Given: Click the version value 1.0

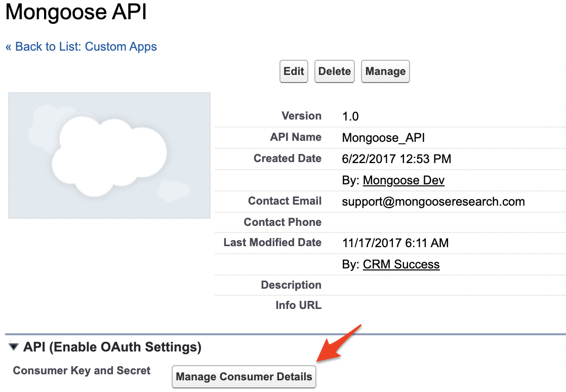Looking at the screenshot, I should (x=350, y=116).
